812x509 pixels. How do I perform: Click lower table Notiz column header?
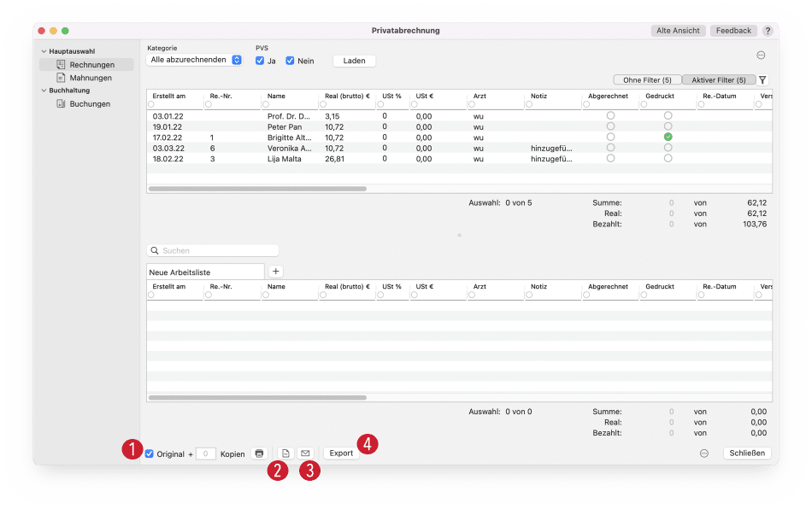coord(538,287)
